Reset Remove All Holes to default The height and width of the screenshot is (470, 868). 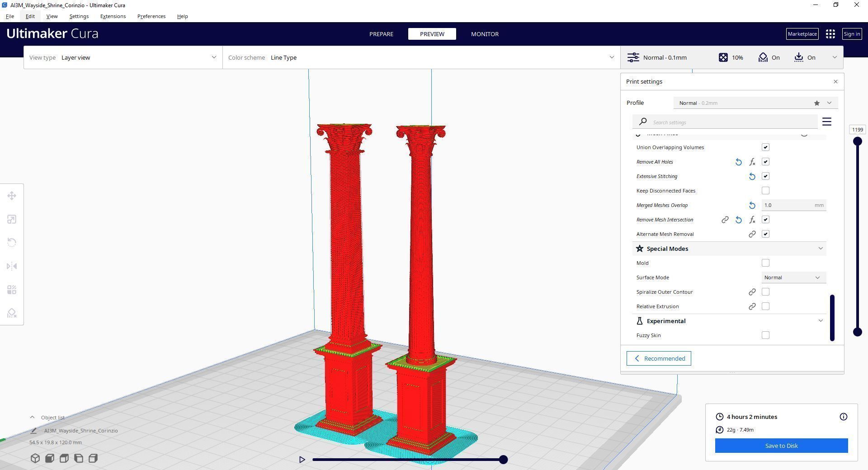click(x=738, y=162)
